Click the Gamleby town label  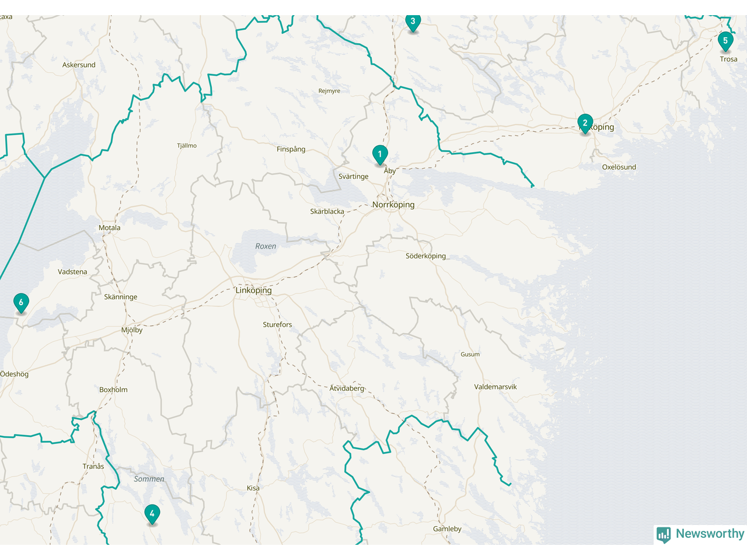(447, 529)
